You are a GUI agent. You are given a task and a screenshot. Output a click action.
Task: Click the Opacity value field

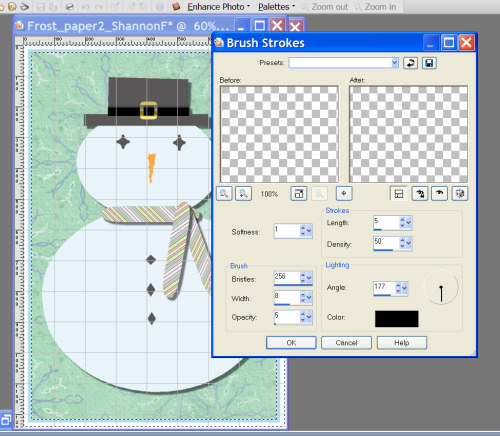286,317
